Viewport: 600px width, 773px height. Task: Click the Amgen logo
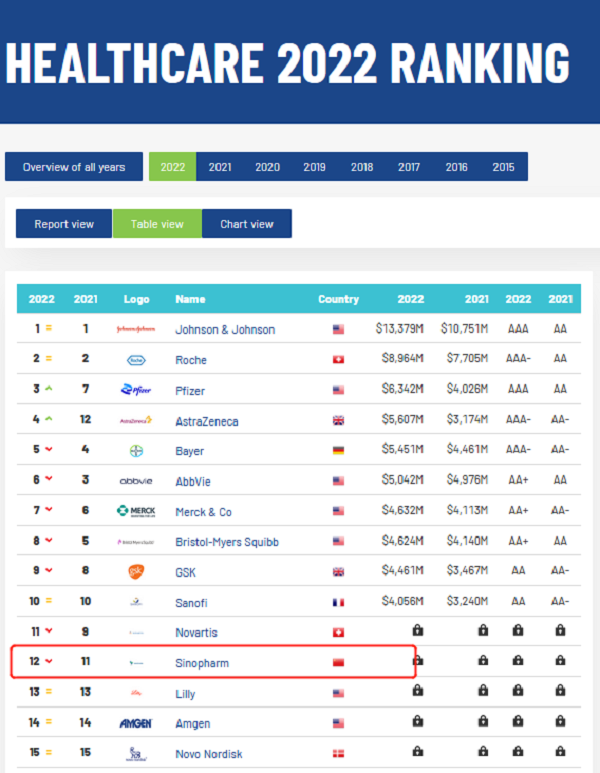click(x=136, y=723)
